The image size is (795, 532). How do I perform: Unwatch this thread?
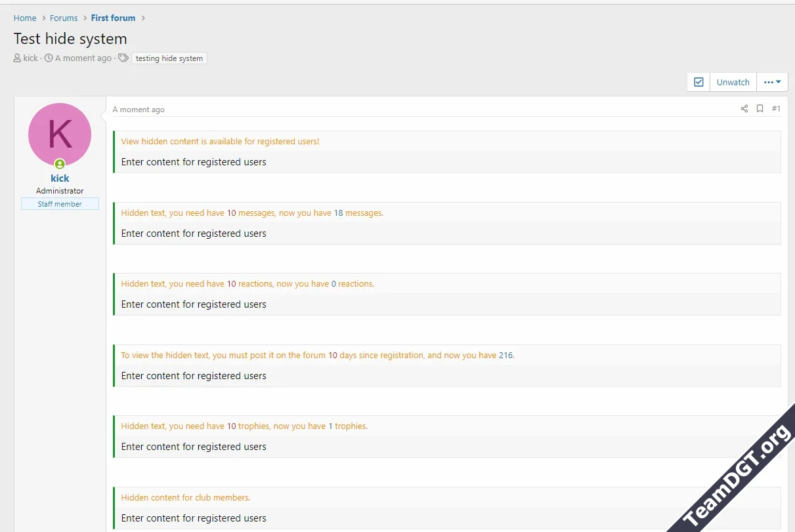(x=733, y=81)
